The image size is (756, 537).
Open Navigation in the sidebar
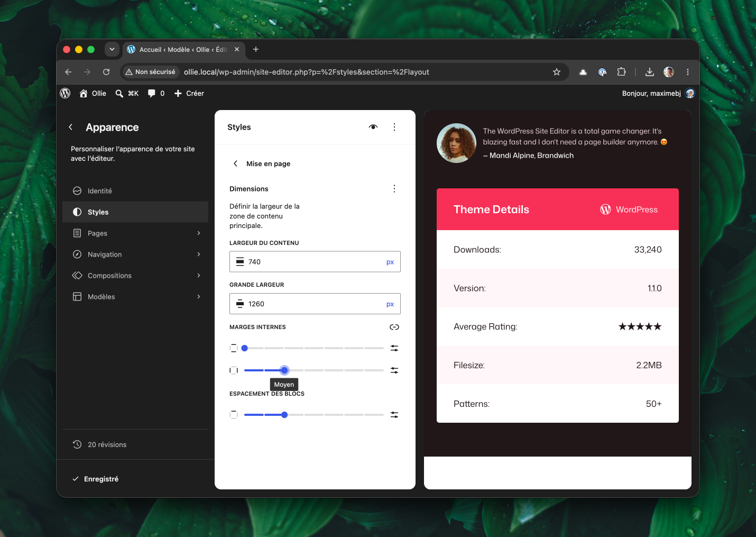click(x=135, y=254)
